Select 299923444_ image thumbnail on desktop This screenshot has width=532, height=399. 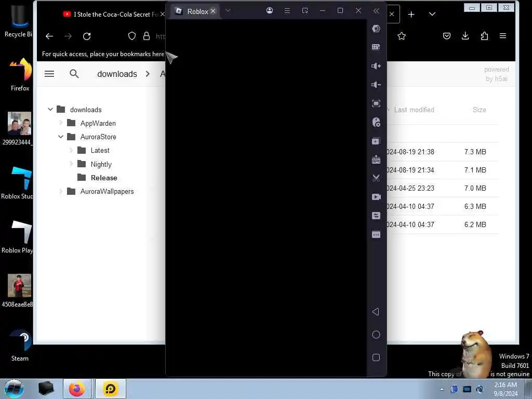[19, 128]
